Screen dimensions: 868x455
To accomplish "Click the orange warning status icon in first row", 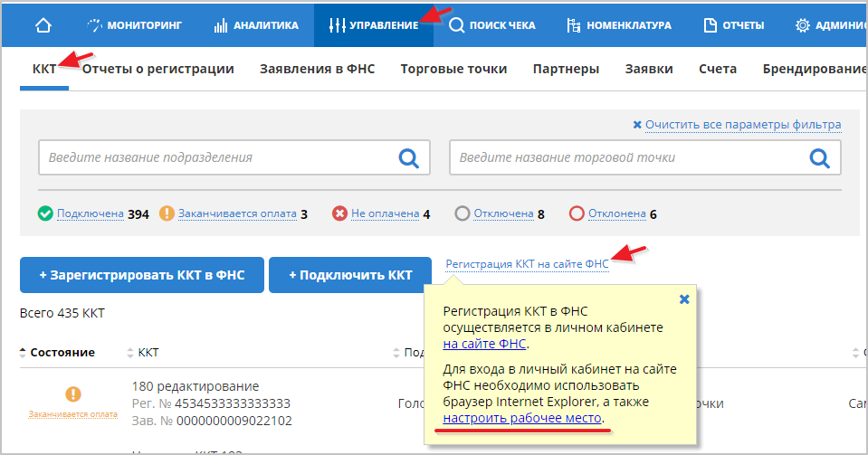I will coord(73,393).
